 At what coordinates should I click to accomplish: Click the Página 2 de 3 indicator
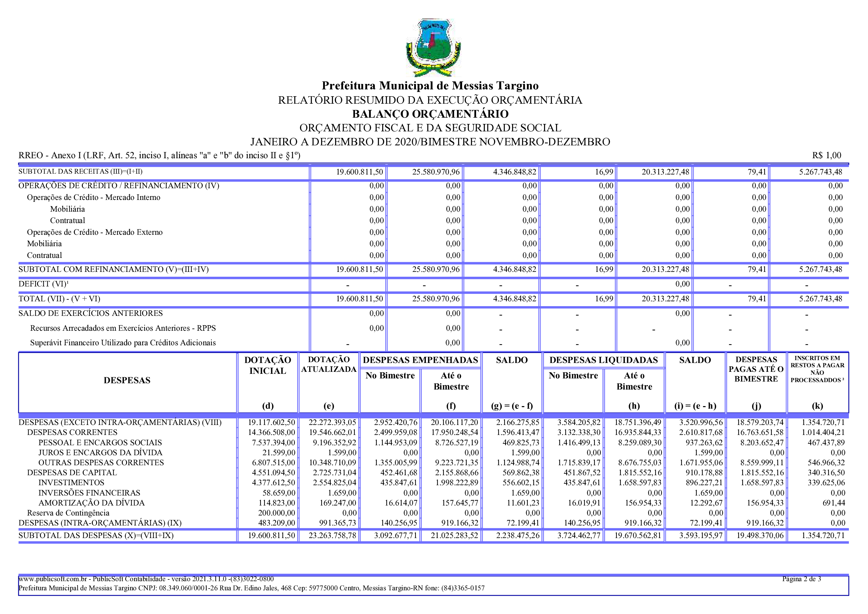801,579
